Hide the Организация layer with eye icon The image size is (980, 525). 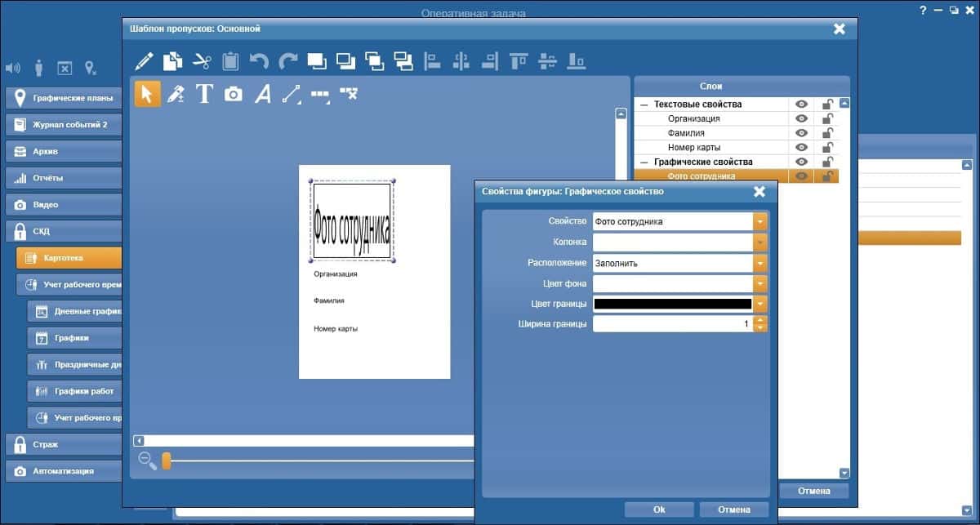pyautogui.click(x=801, y=119)
